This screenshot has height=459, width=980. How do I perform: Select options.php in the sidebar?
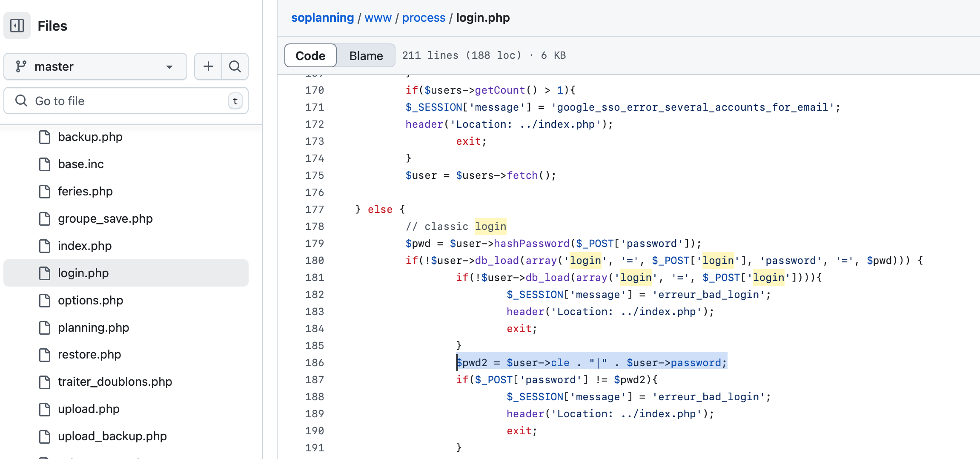point(90,300)
